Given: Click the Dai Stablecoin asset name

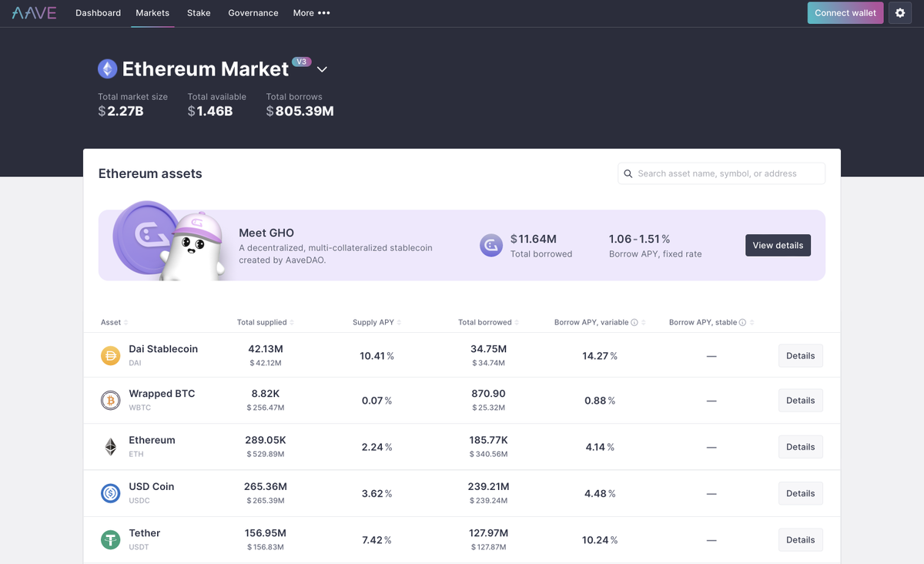Looking at the screenshot, I should [163, 349].
